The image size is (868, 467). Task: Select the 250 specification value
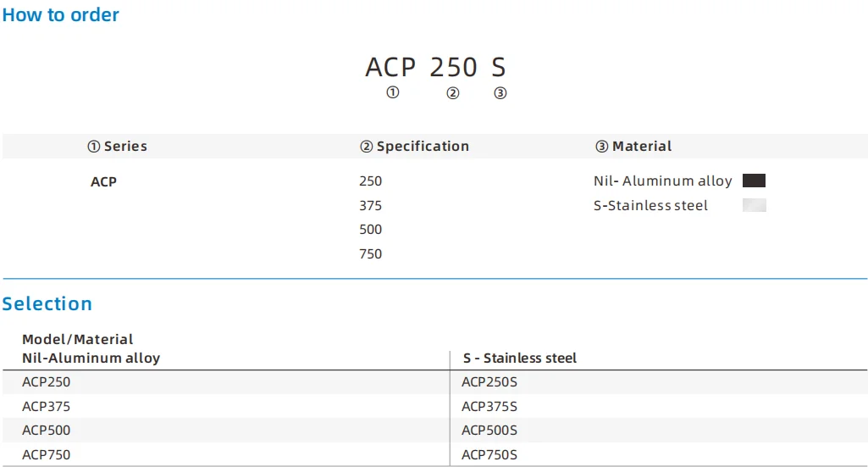371,181
